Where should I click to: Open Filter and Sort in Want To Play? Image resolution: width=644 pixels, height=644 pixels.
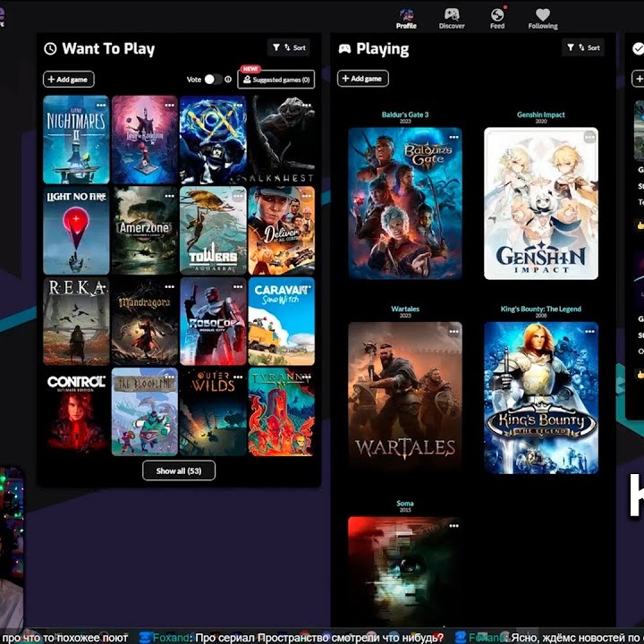coord(288,47)
